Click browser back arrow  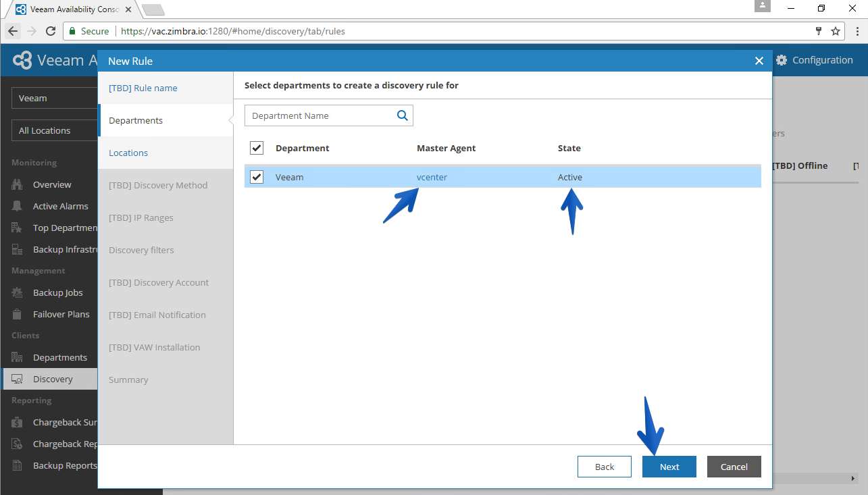[x=13, y=31]
